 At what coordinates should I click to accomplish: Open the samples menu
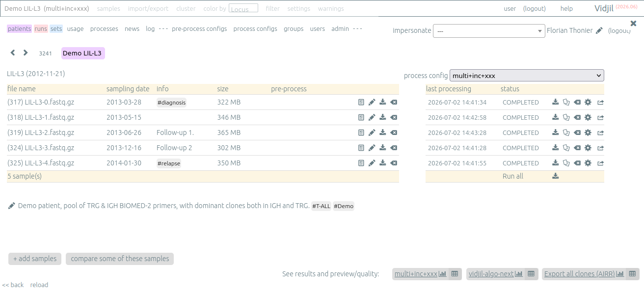pyautogui.click(x=108, y=9)
